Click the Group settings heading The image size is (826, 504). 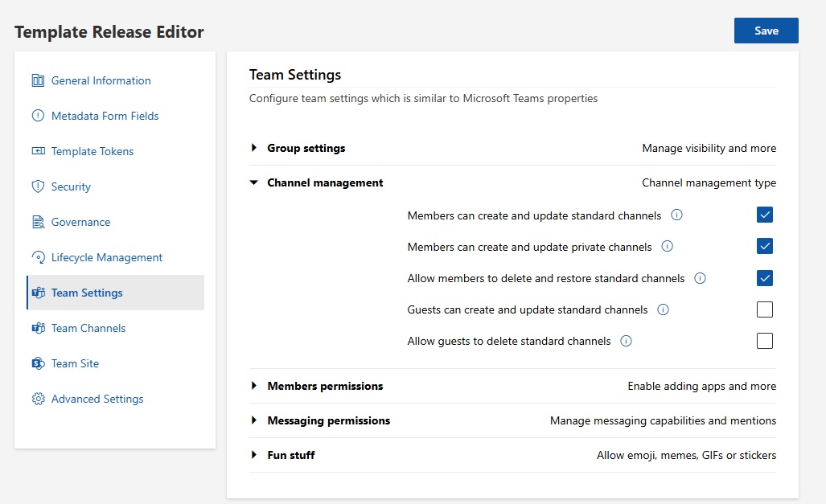[306, 148]
